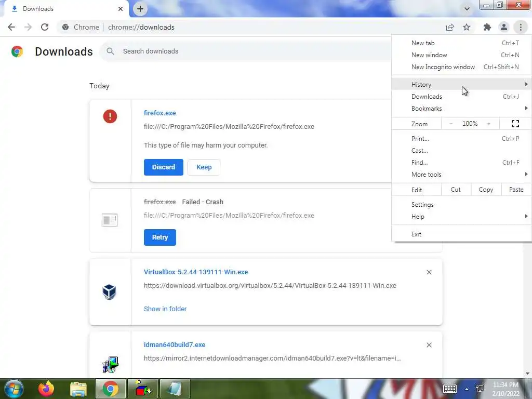Exit Chrome via menu
This screenshot has height=399, width=532.
click(x=461, y=234)
